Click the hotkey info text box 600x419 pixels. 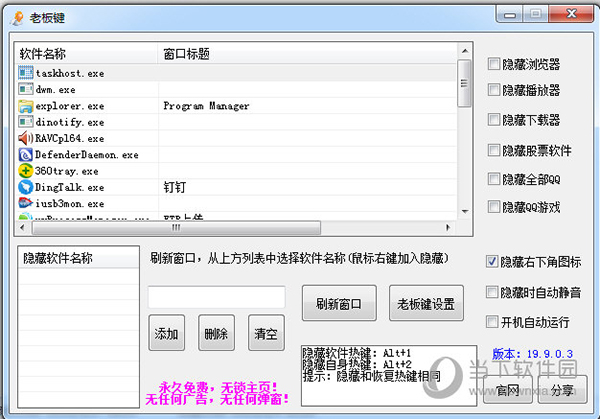[389, 375]
